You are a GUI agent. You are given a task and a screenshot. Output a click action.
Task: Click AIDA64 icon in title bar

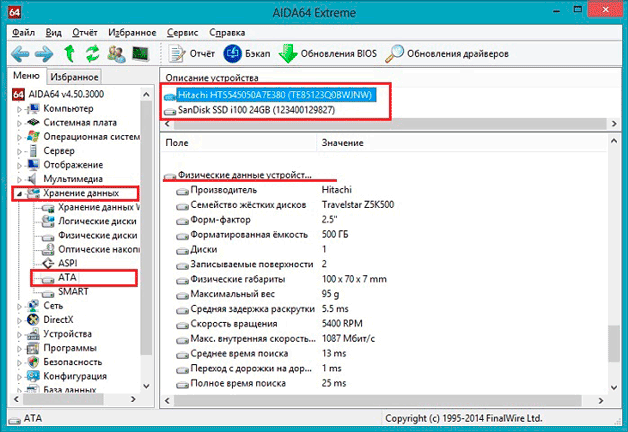[x=14, y=12]
